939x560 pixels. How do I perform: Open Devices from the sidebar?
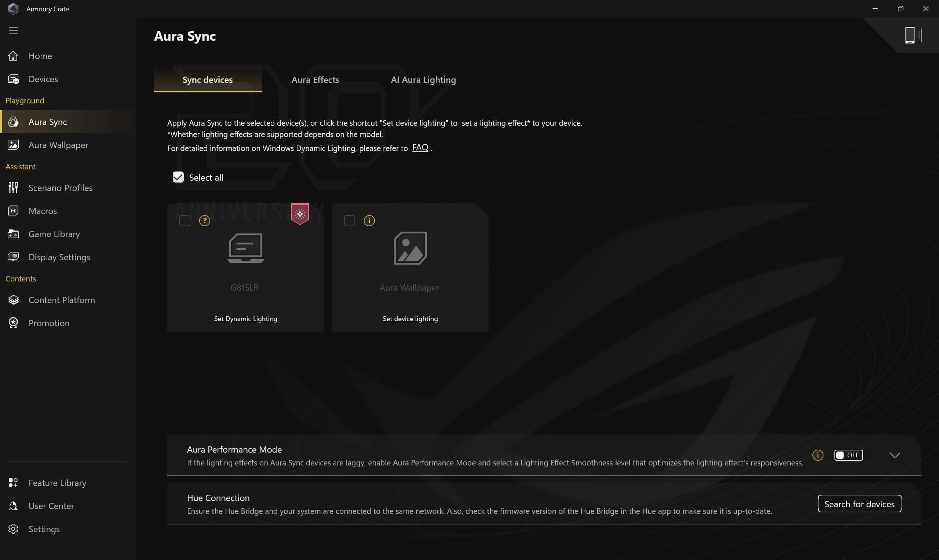[68, 79]
